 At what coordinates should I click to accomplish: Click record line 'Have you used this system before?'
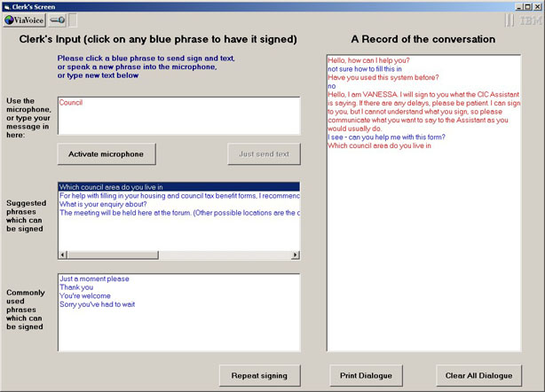[383, 77]
